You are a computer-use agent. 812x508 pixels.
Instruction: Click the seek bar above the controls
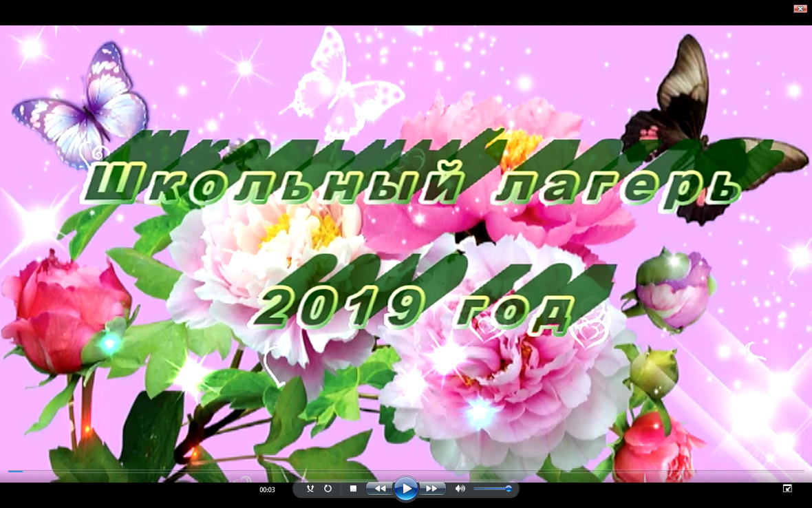tap(406, 472)
